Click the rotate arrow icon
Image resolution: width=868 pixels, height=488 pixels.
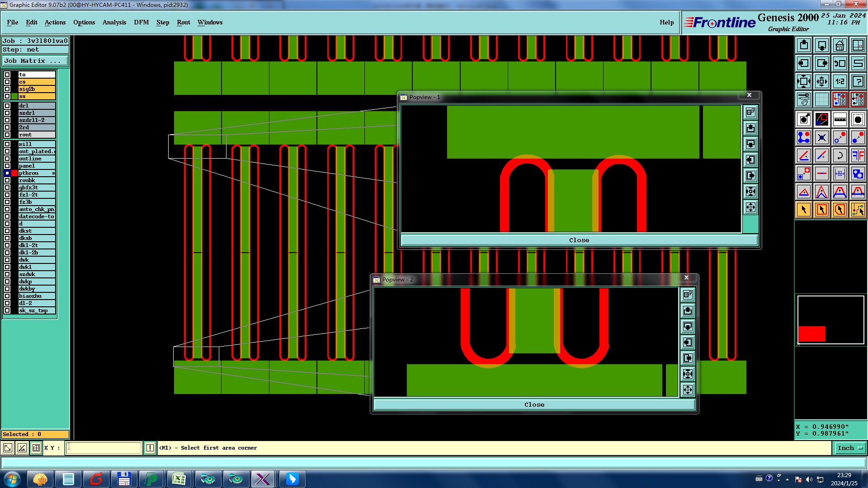840,155
